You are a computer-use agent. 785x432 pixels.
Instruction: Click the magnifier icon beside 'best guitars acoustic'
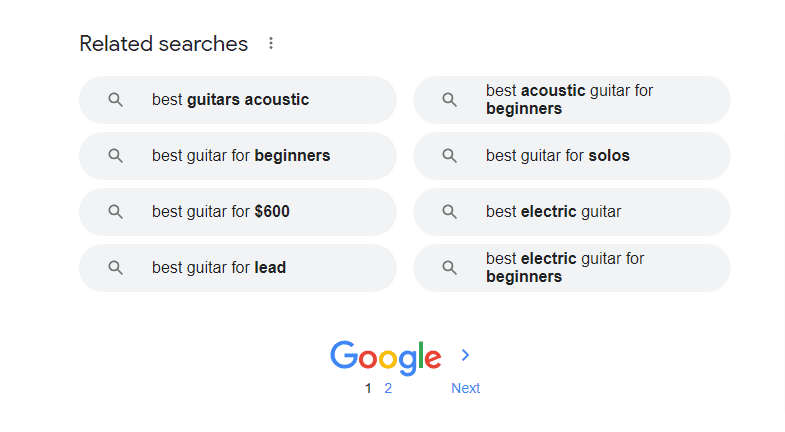click(116, 100)
